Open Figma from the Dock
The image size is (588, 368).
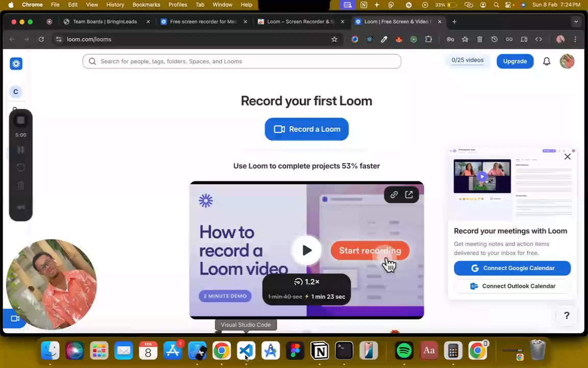295,351
